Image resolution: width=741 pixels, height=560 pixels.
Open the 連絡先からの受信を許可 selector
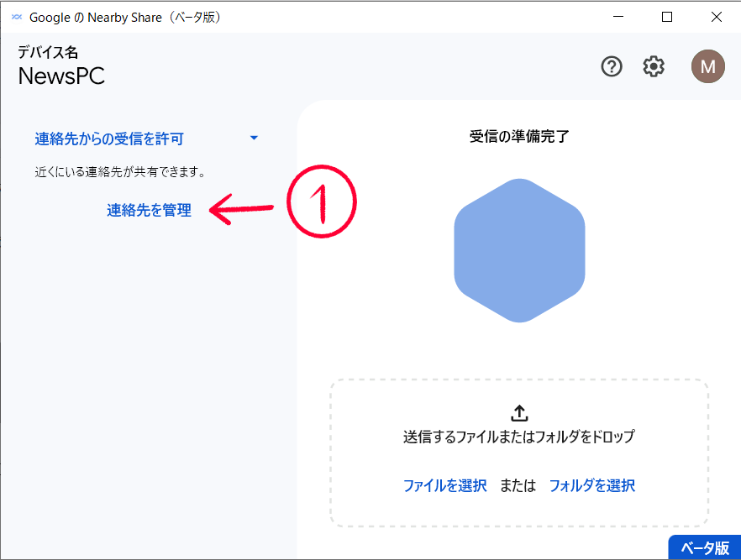click(109, 139)
